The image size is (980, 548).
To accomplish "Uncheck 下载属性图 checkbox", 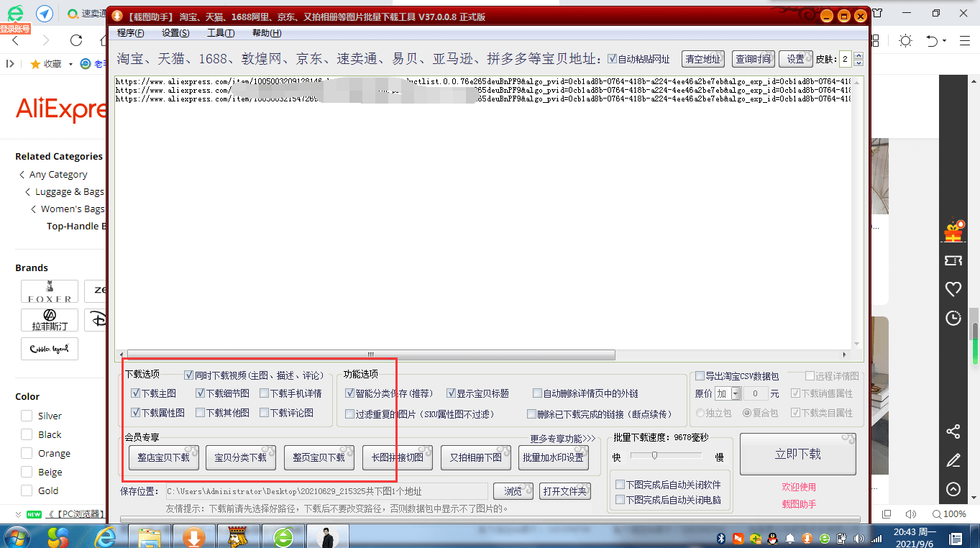I will point(135,413).
